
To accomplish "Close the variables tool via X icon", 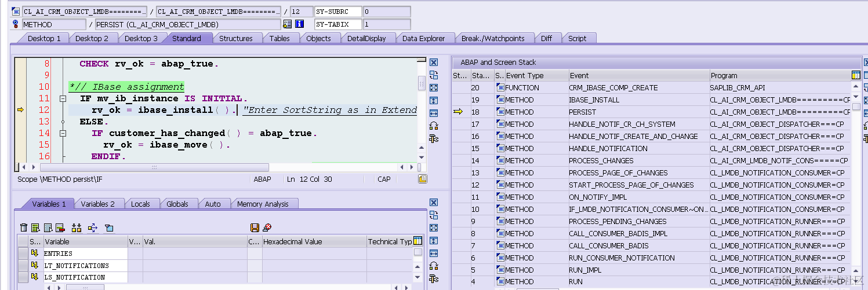I will click(x=434, y=203).
